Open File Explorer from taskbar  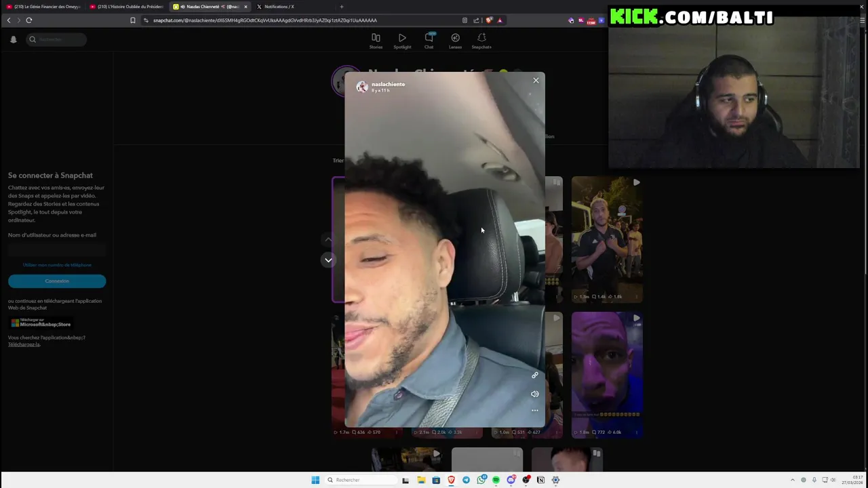pyautogui.click(x=421, y=480)
